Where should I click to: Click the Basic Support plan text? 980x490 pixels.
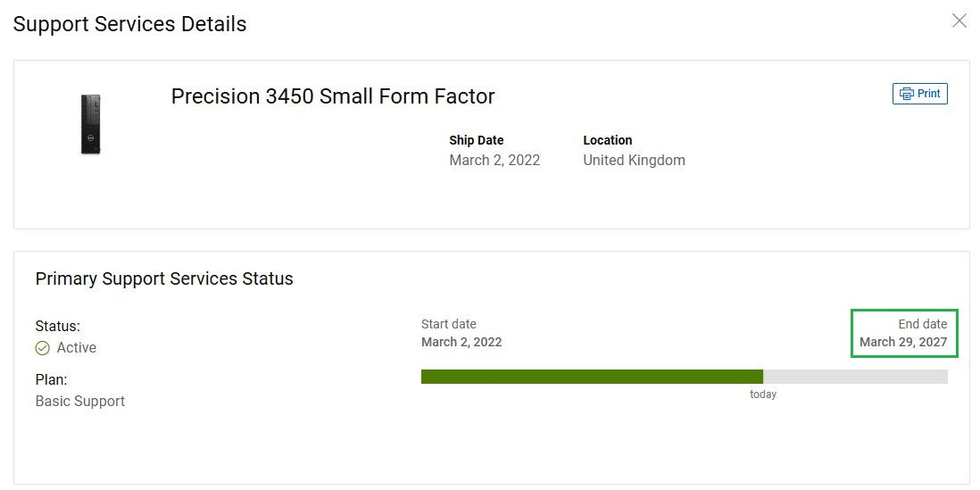80,402
